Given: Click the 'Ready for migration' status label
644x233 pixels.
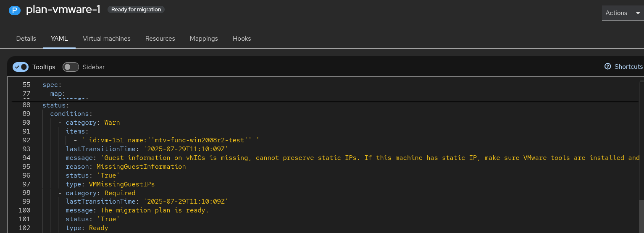Looking at the screenshot, I should coord(136,9).
